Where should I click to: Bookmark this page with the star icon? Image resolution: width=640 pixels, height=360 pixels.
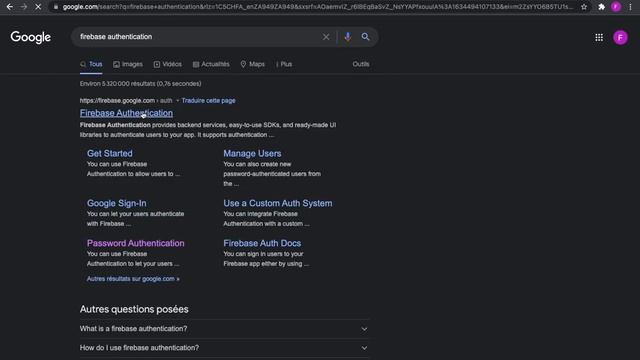tap(584, 7)
